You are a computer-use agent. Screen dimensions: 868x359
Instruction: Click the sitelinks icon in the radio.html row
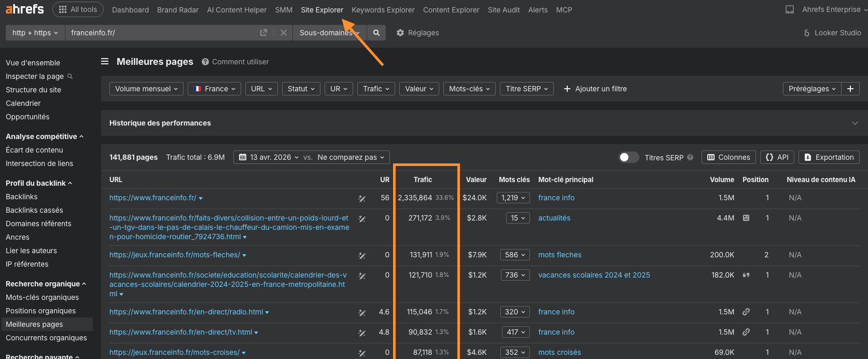[x=746, y=312]
